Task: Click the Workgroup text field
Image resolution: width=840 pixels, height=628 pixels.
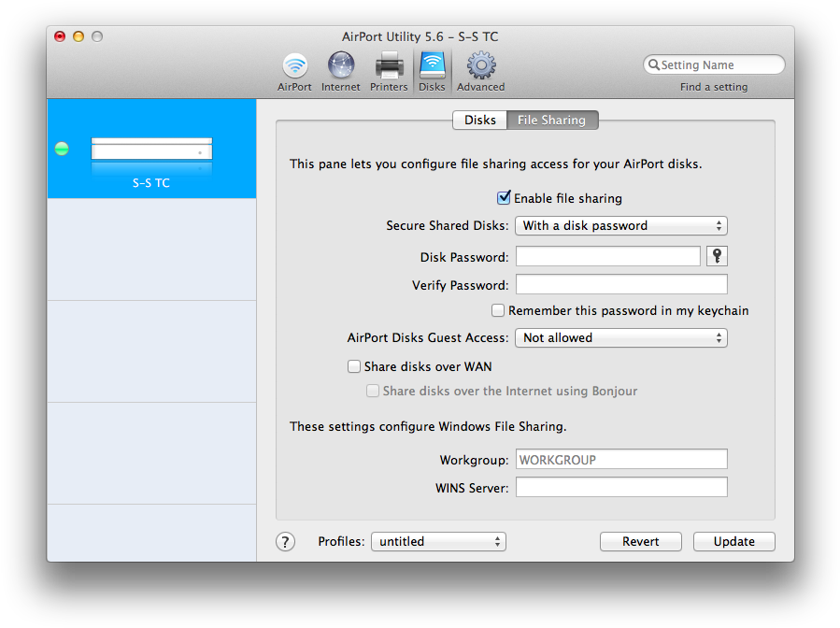Action: (621, 459)
